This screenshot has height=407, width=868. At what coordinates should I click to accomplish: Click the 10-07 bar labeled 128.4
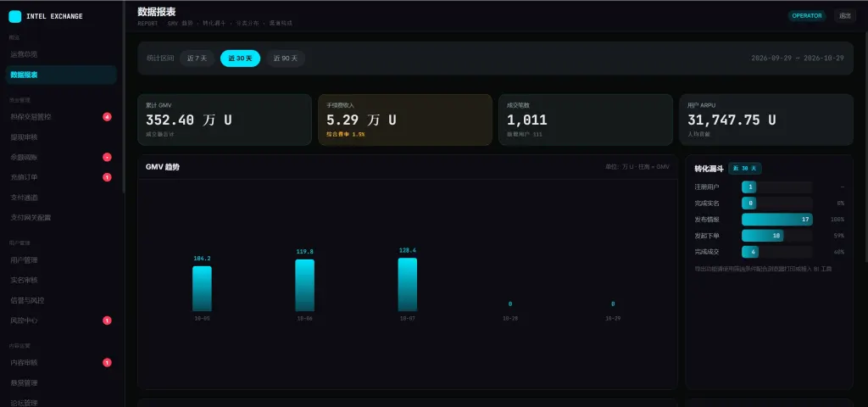tap(408, 285)
